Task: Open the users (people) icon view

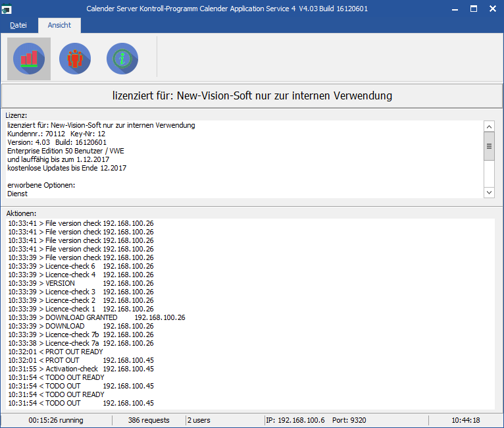Action: (x=75, y=59)
